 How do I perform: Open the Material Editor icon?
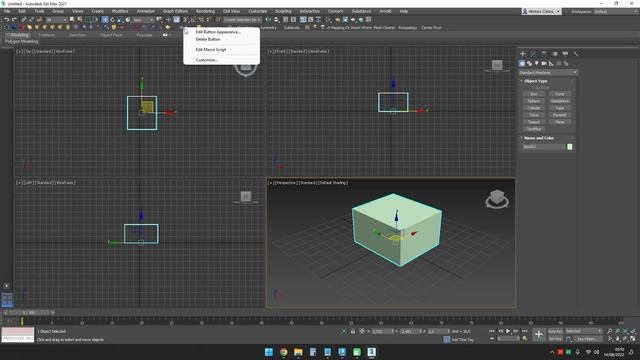click(329, 19)
